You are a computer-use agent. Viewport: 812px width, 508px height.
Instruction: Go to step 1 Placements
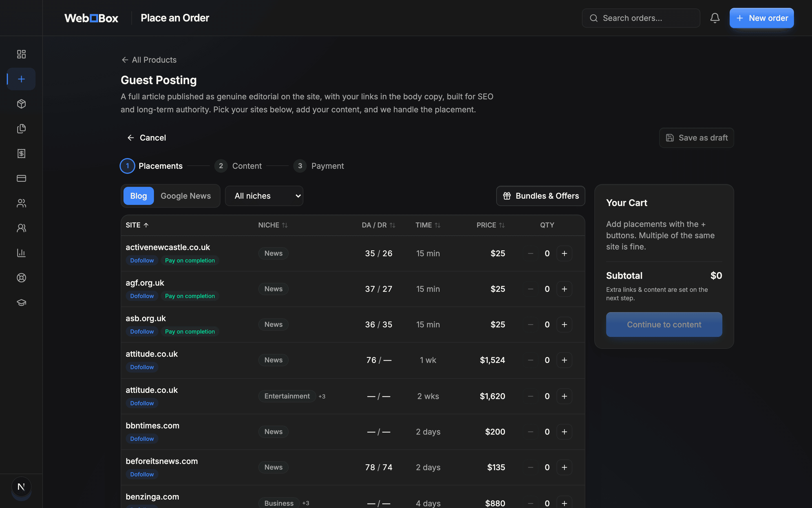[x=151, y=166]
